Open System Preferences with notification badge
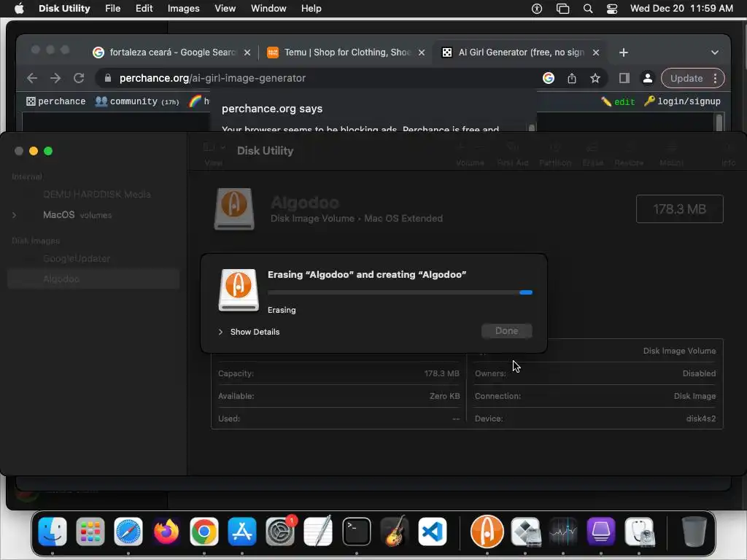 pyautogui.click(x=280, y=532)
